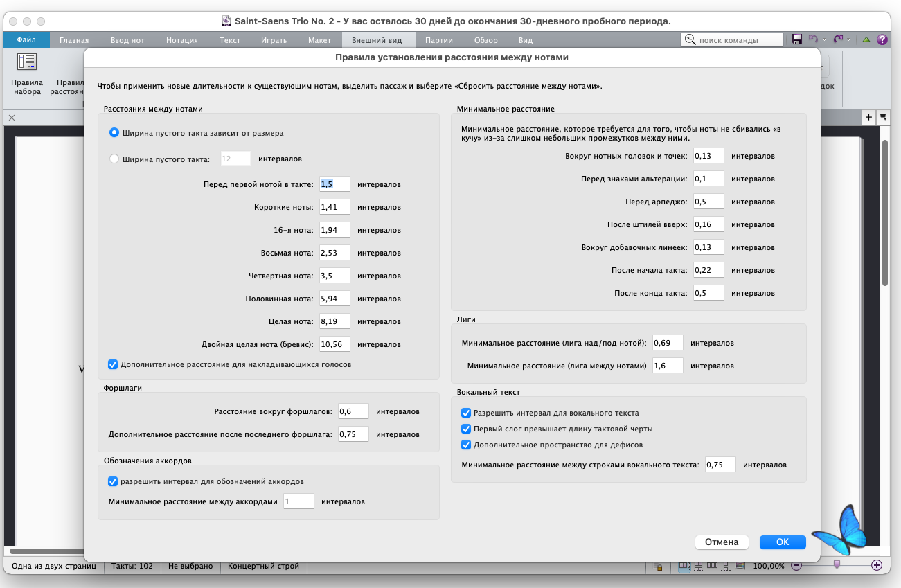Switch to the Макет ribbon tab
Image resolution: width=901 pixels, height=588 pixels.
[319, 40]
